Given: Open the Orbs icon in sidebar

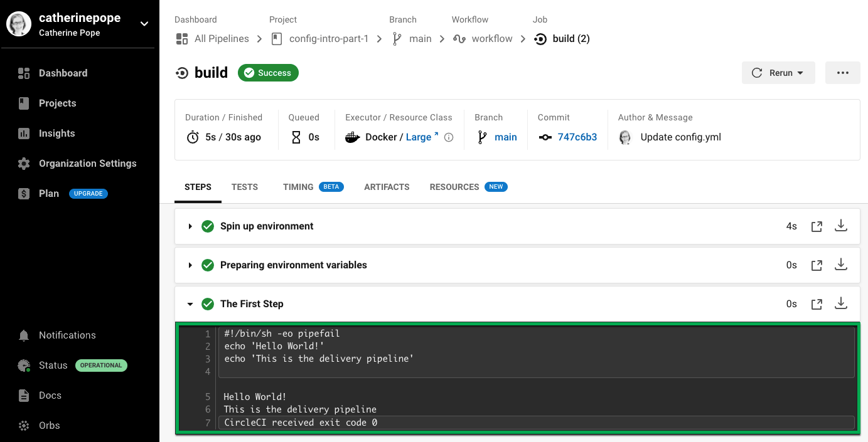Looking at the screenshot, I should tap(24, 426).
